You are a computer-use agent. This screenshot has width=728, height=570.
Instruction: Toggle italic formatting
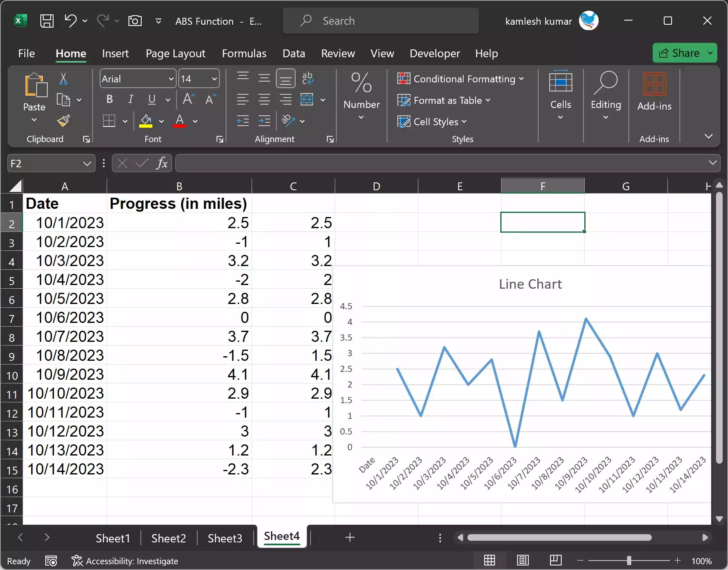(130, 99)
